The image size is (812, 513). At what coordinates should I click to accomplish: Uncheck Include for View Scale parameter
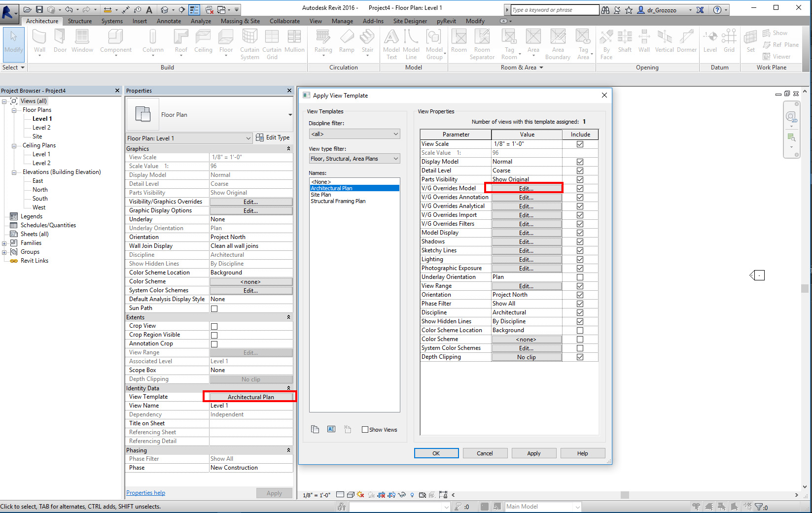click(x=580, y=144)
